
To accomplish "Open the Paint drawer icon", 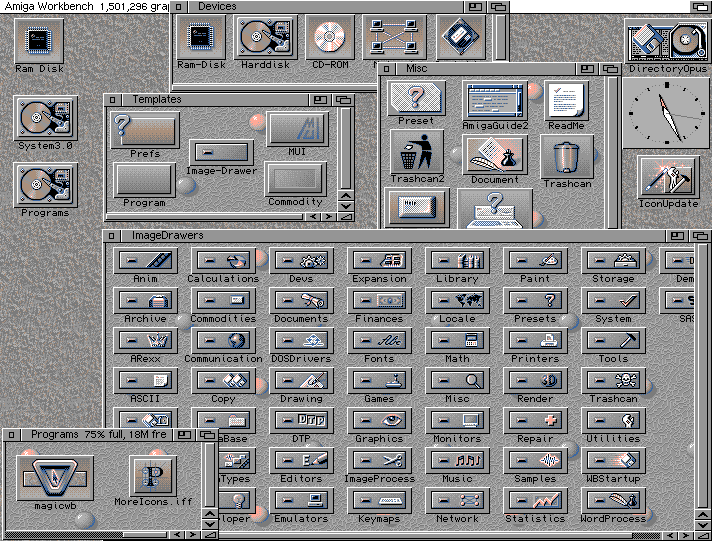I will (x=535, y=261).
